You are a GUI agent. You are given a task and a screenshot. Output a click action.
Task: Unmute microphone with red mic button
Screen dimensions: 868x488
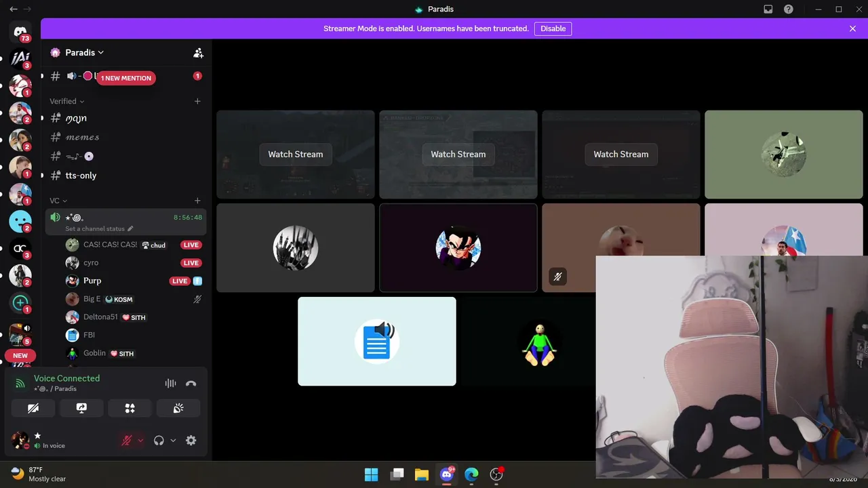point(127,441)
